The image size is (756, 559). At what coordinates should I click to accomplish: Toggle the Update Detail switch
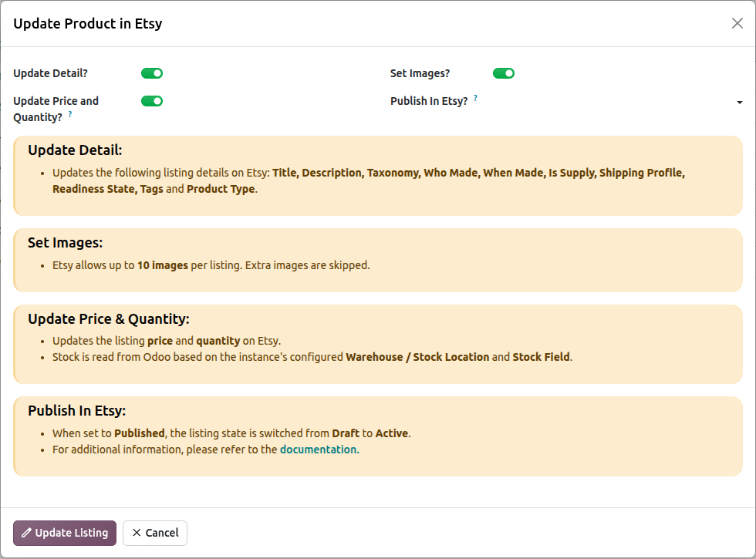coord(152,73)
